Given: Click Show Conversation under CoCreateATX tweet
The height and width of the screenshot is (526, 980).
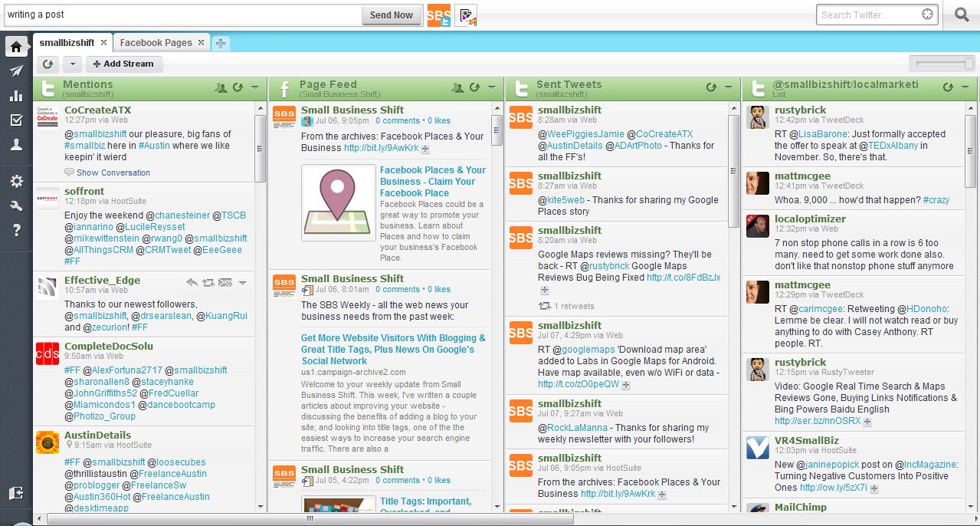Looking at the screenshot, I should [x=113, y=173].
